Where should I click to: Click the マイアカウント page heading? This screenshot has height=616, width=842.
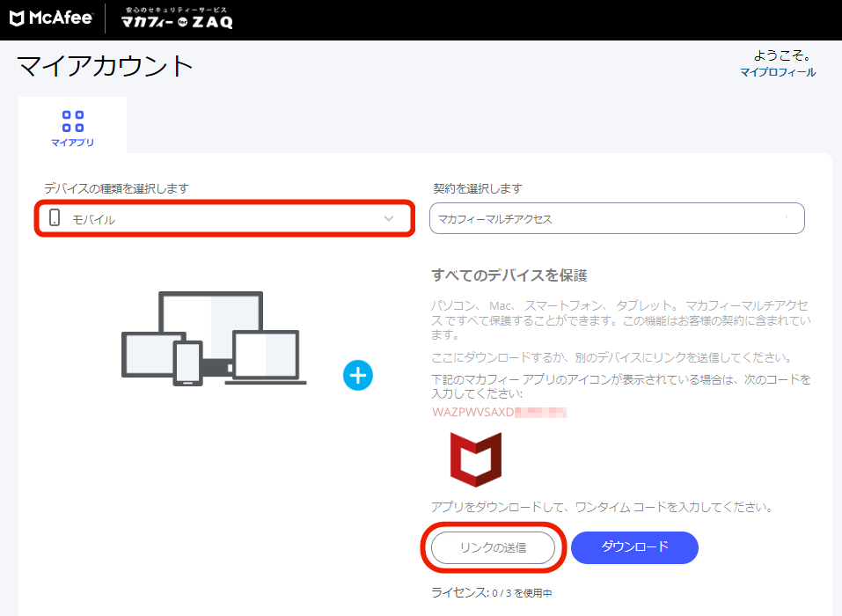tap(106, 67)
